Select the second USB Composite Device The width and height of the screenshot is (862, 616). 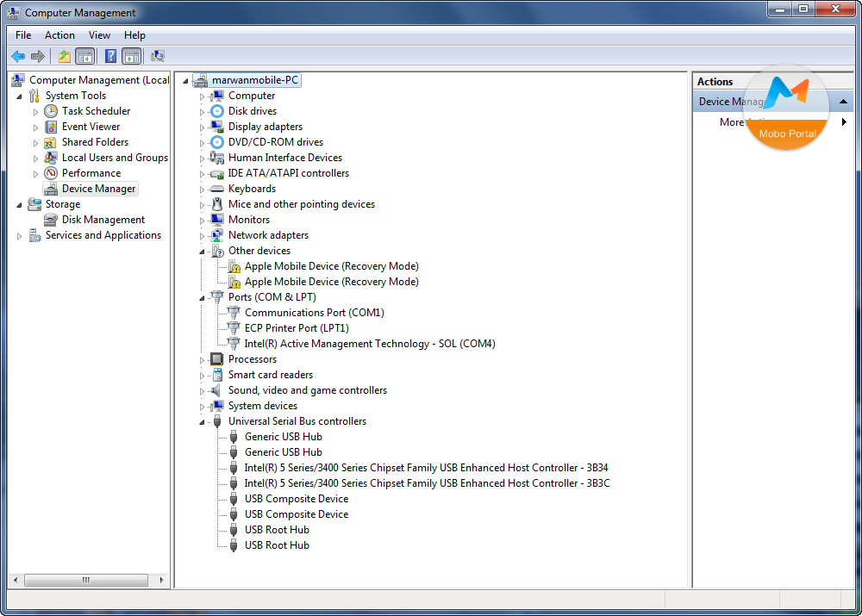coord(297,514)
